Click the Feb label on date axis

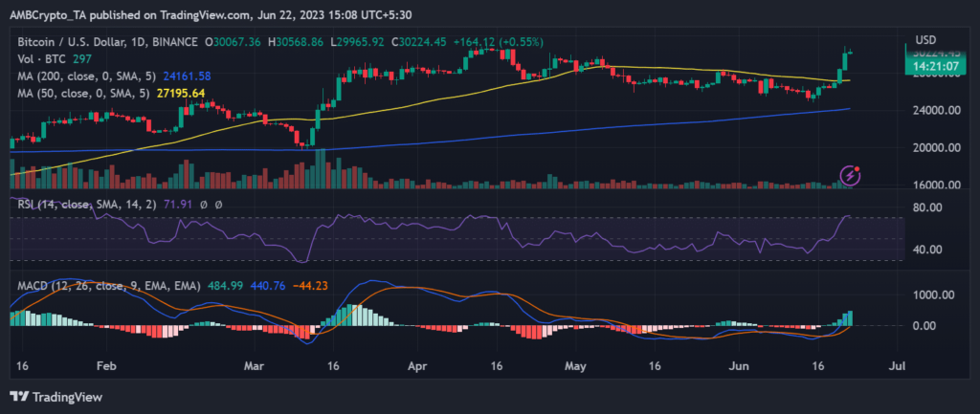[106, 365]
